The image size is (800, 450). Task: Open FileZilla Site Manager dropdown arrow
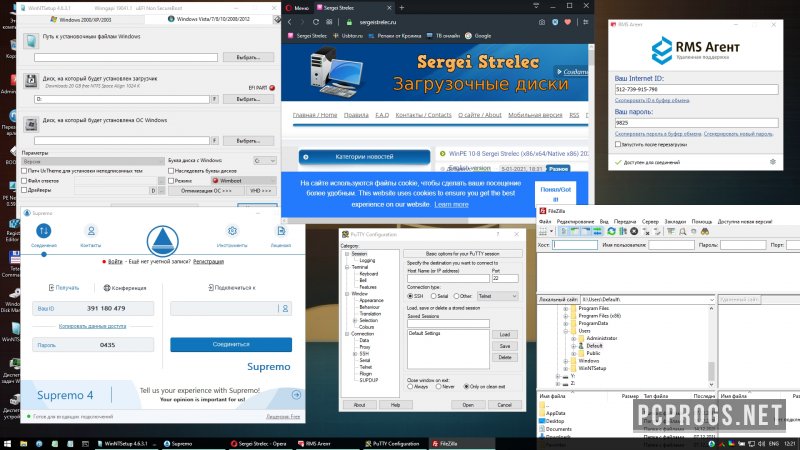pyautogui.click(x=552, y=232)
